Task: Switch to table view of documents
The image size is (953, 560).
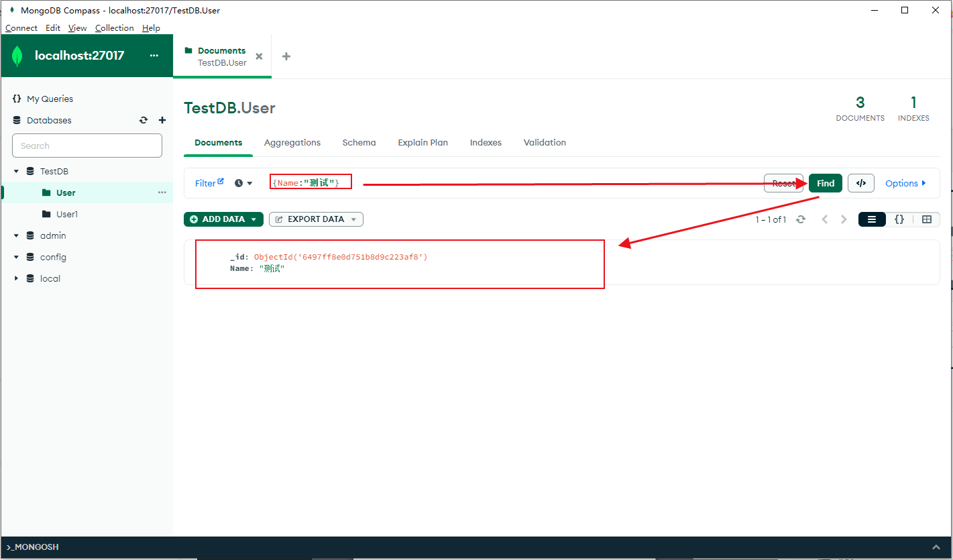Action: [x=927, y=219]
